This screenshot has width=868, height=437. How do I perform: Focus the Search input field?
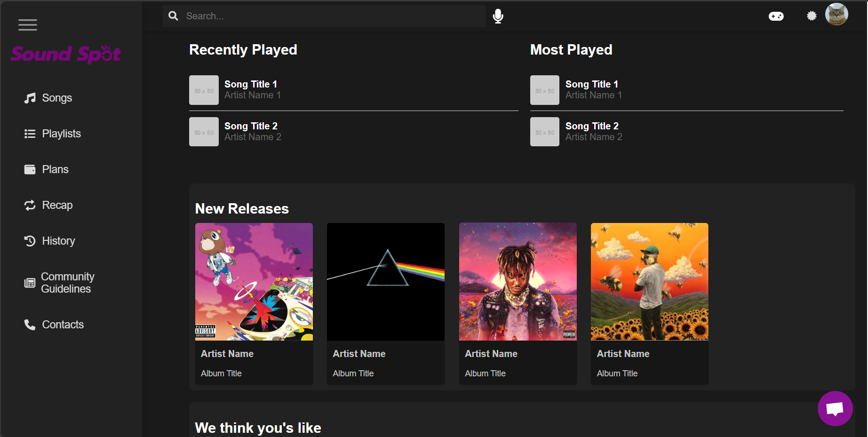[324, 16]
